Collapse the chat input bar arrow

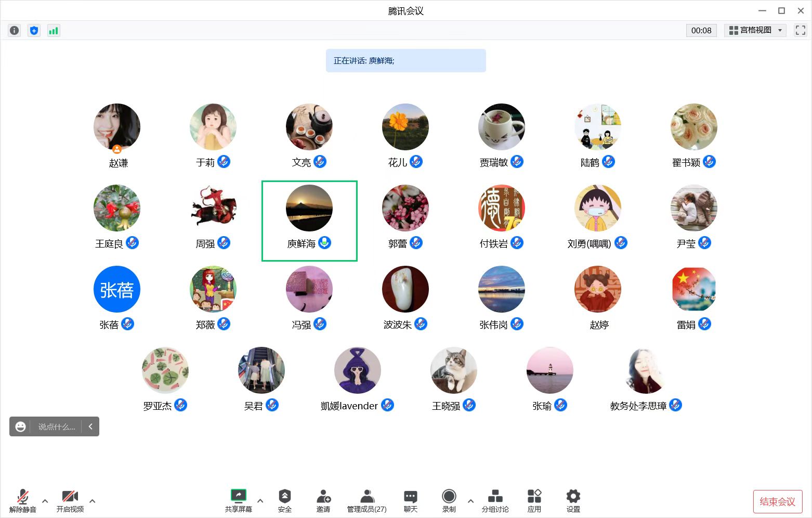tap(90, 426)
